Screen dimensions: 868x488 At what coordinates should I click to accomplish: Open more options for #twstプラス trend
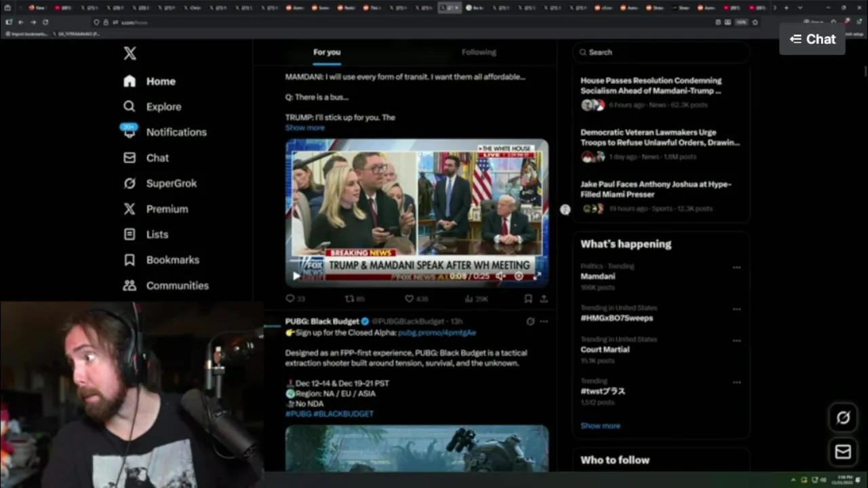pyautogui.click(x=736, y=382)
